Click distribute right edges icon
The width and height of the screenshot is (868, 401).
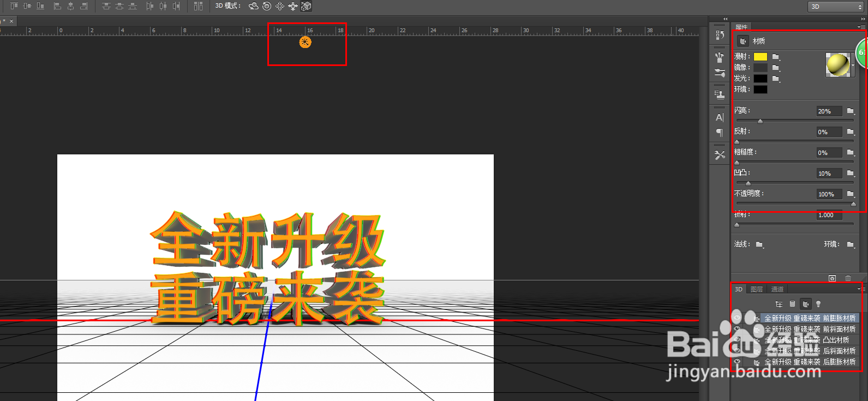[176, 6]
